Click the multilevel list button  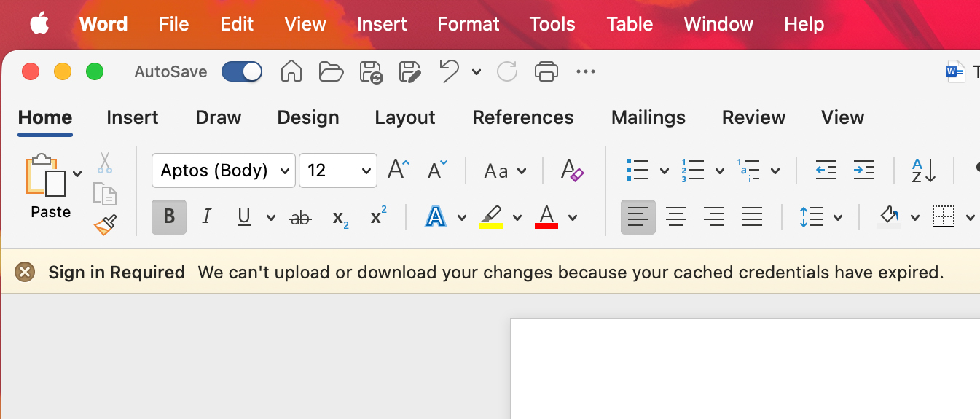pyautogui.click(x=748, y=171)
